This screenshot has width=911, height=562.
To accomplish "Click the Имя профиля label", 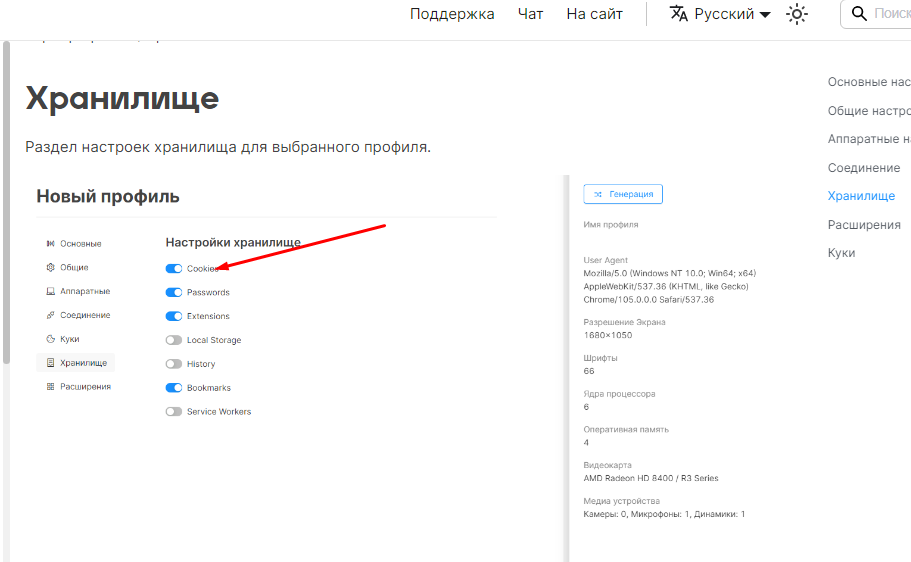I will [611, 224].
